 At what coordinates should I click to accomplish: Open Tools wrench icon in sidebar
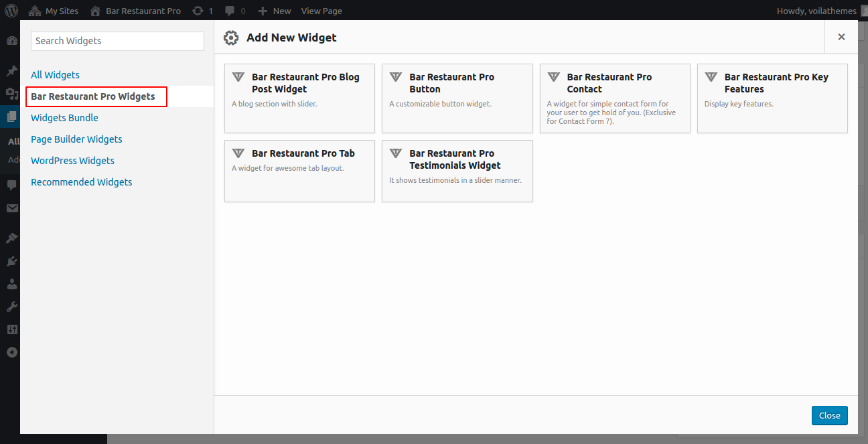(11, 307)
